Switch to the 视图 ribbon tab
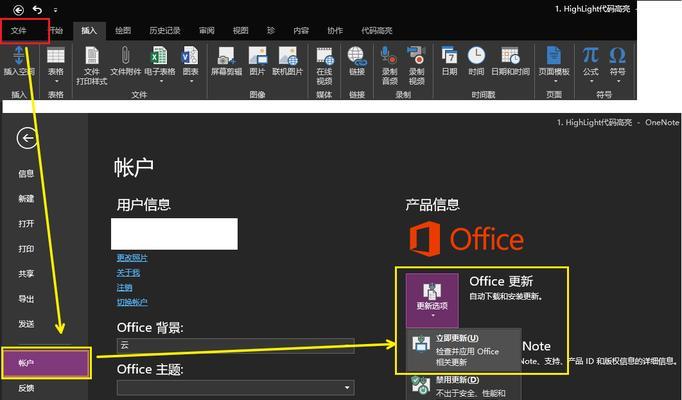682x400 pixels. (240, 30)
